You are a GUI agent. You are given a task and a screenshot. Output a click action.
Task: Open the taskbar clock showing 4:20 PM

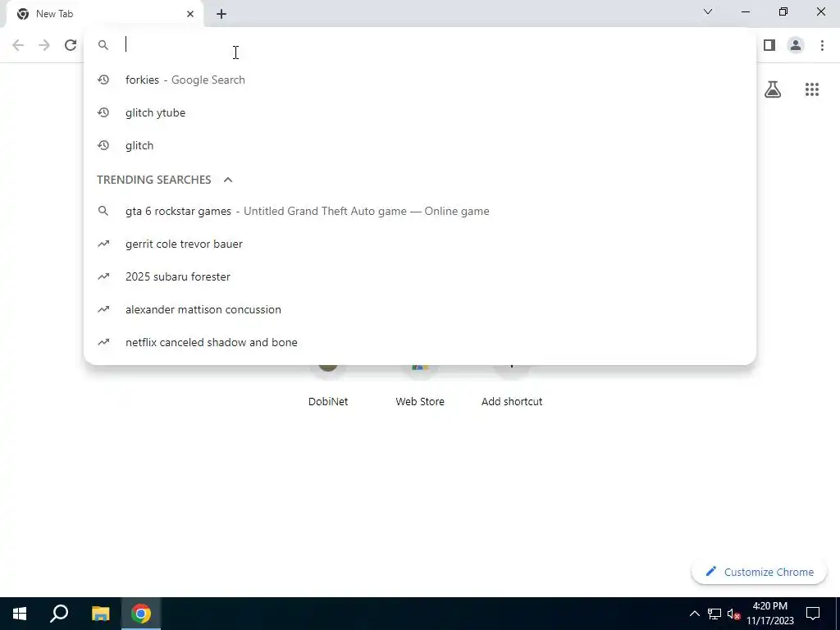click(x=769, y=614)
